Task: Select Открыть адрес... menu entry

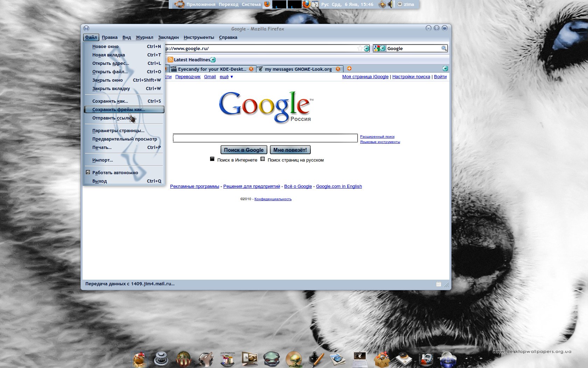Action: tap(124, 63)
